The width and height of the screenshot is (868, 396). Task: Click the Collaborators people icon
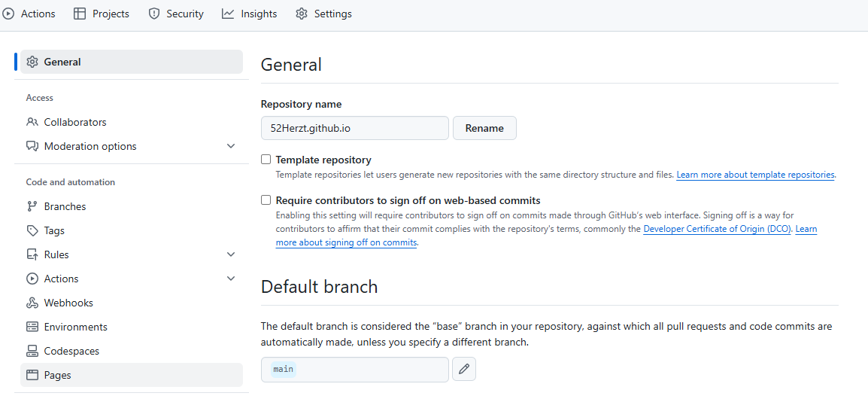click(x=32, y=122)
